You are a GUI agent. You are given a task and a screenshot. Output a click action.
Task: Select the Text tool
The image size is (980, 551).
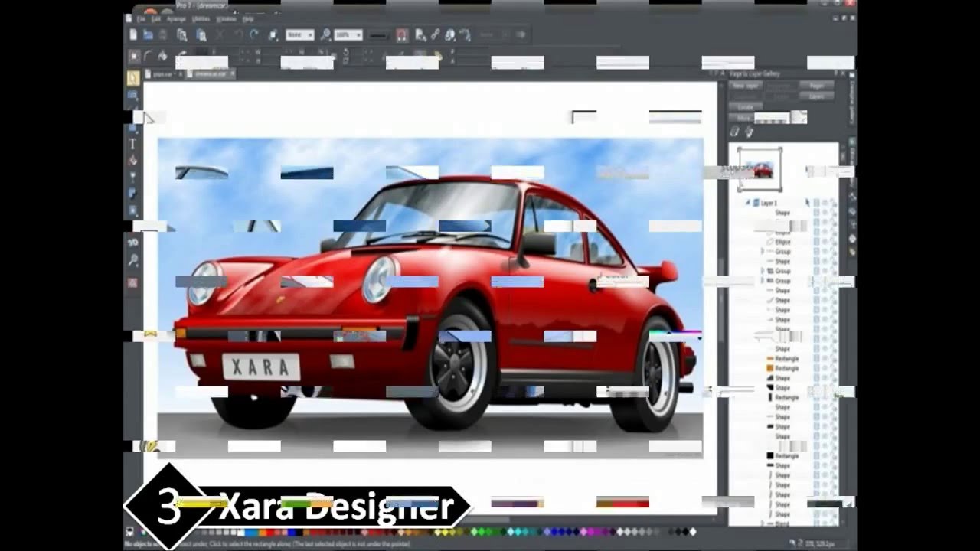132,144
